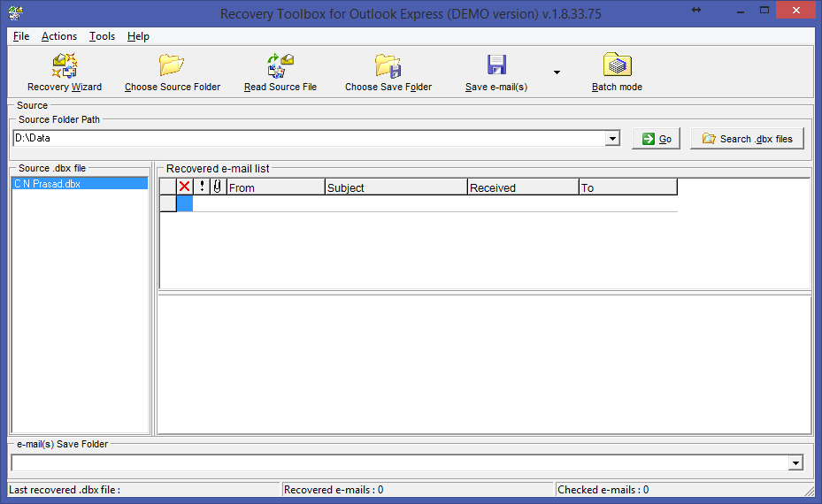The width and height of the screenshot is (822, 504).
Task: Expand the e-mail(s) Save Folder dropdown
Action: click(795, 462)
